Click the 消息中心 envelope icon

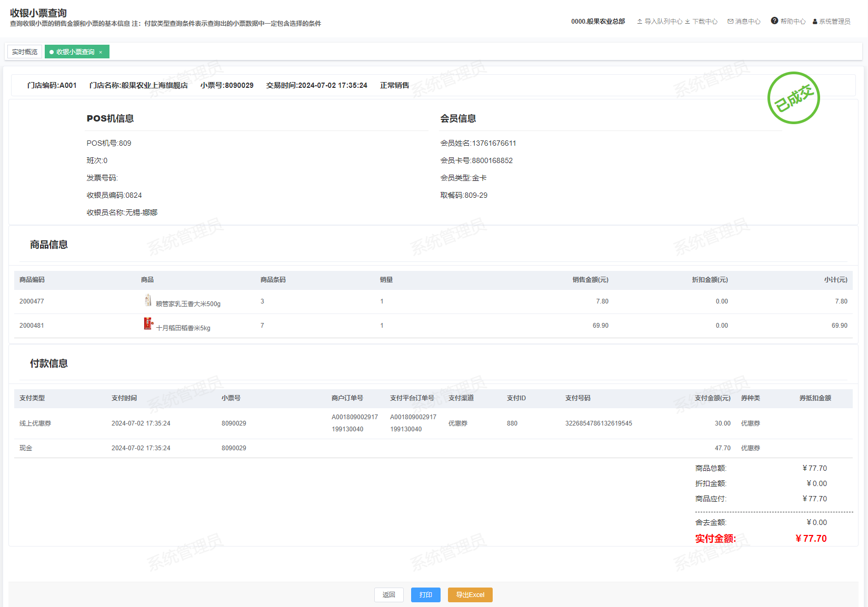[x=730, y=22]
